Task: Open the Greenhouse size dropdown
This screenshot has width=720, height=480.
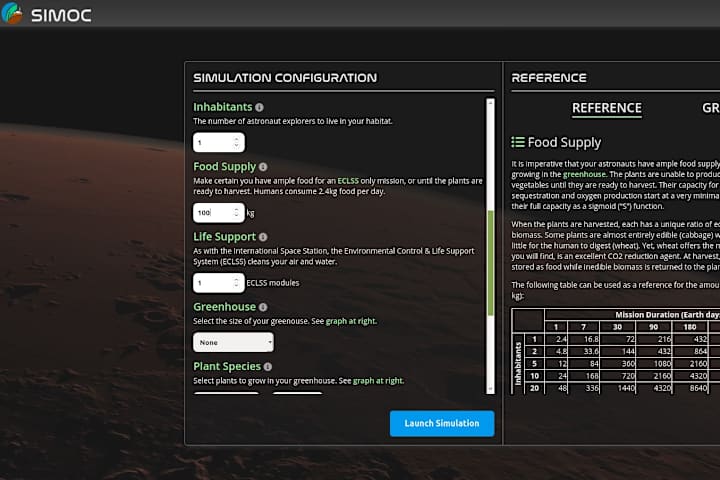Action: point(233,343)
